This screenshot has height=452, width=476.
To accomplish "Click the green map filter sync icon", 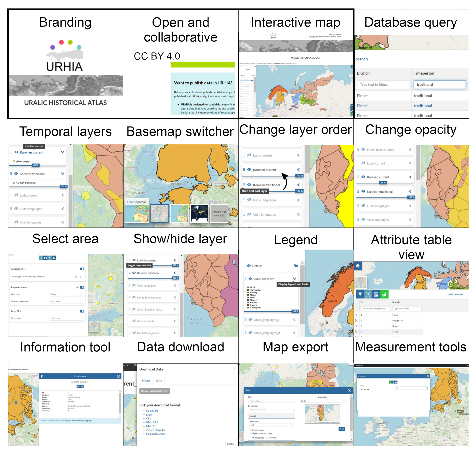I will [384, 294].
